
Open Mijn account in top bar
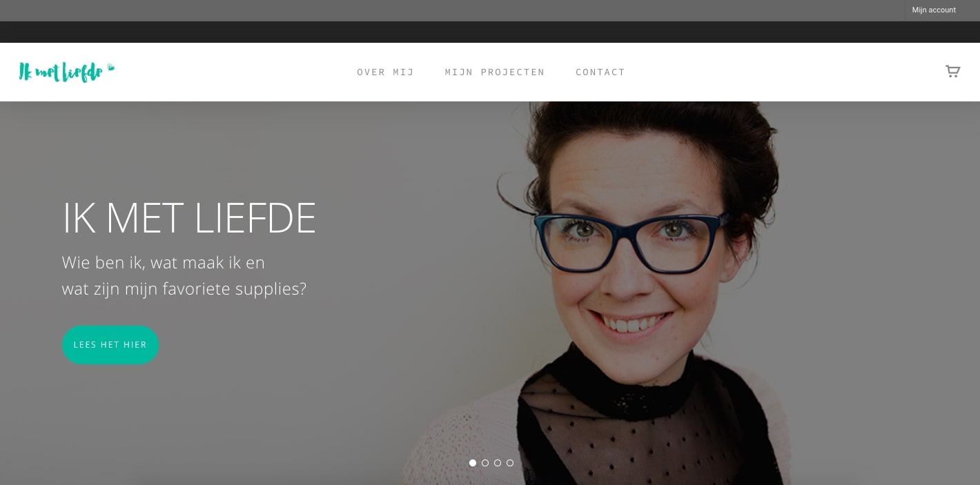pos(934,10)
